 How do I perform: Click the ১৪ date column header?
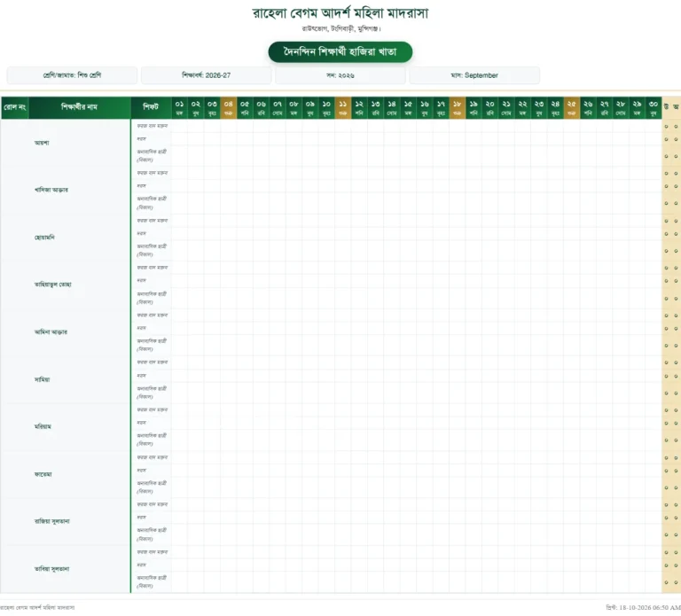392,107
